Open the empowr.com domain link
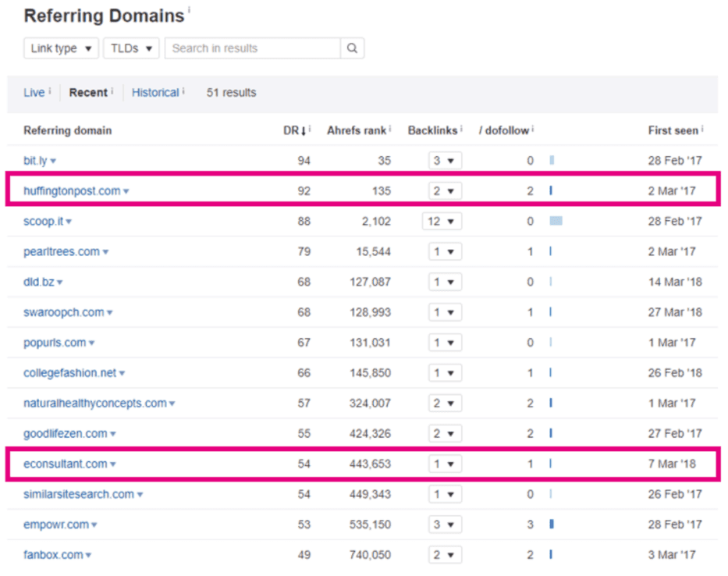 56,525
